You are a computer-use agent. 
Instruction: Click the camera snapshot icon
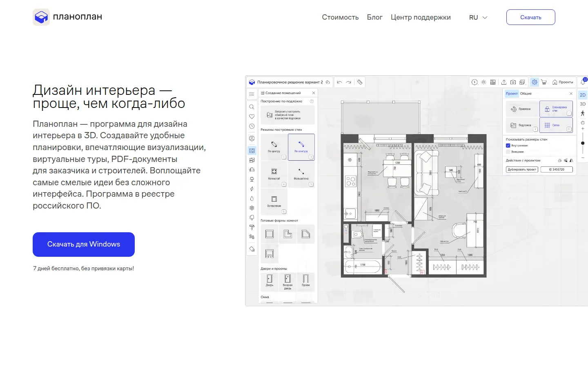click(513, 82)
